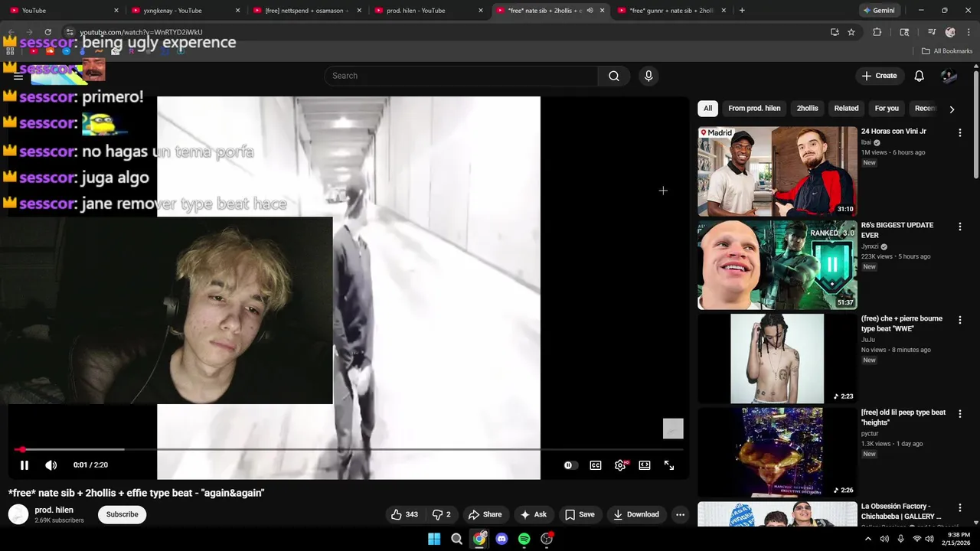This screenshot has height=551, width=980.
Task: Open Gemini in Chrome
Action: (x=879, y=11)
